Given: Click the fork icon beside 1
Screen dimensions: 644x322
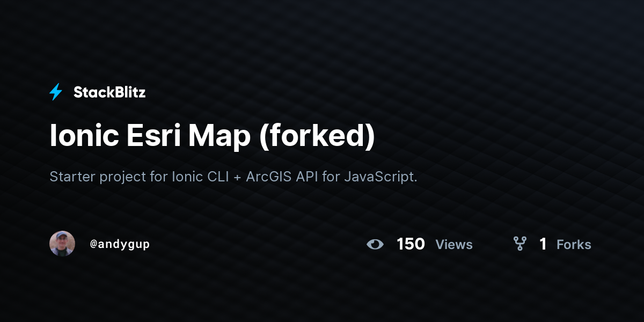Looking at the screenshot, I should (x=519, y=244).
